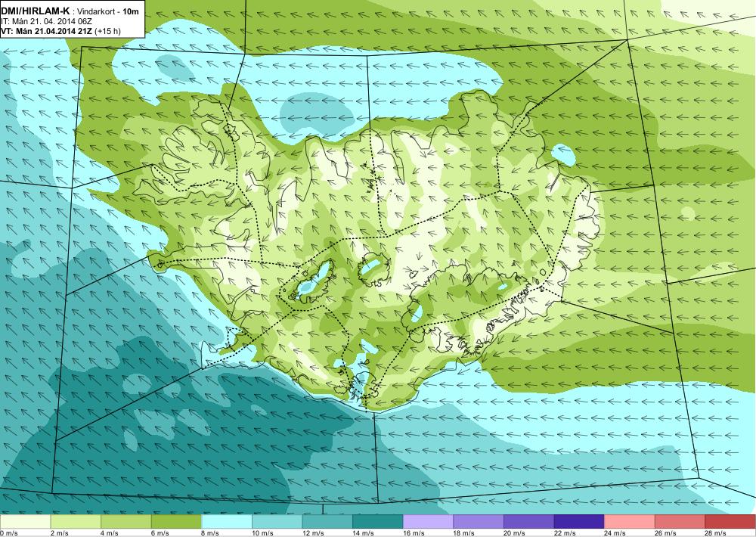Select the "6 m/s" legend label
Image resolution: width=756 pixels, height=537 pixels.
click(x=160, y=533)
